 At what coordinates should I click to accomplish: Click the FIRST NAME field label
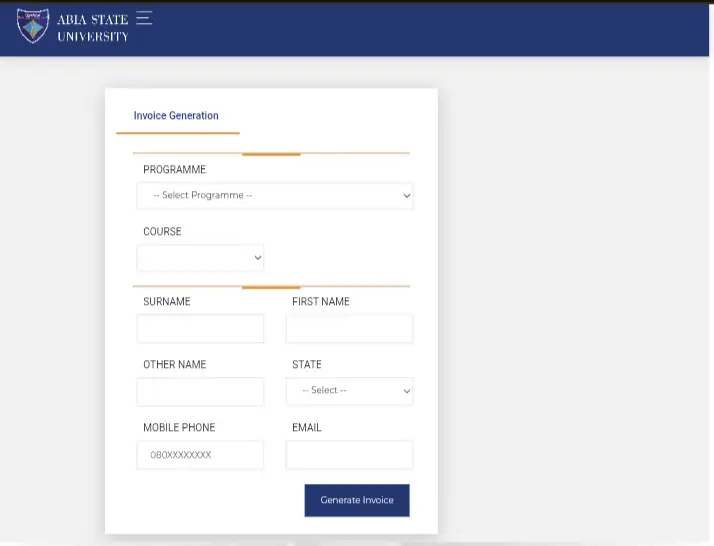(320, 302)
